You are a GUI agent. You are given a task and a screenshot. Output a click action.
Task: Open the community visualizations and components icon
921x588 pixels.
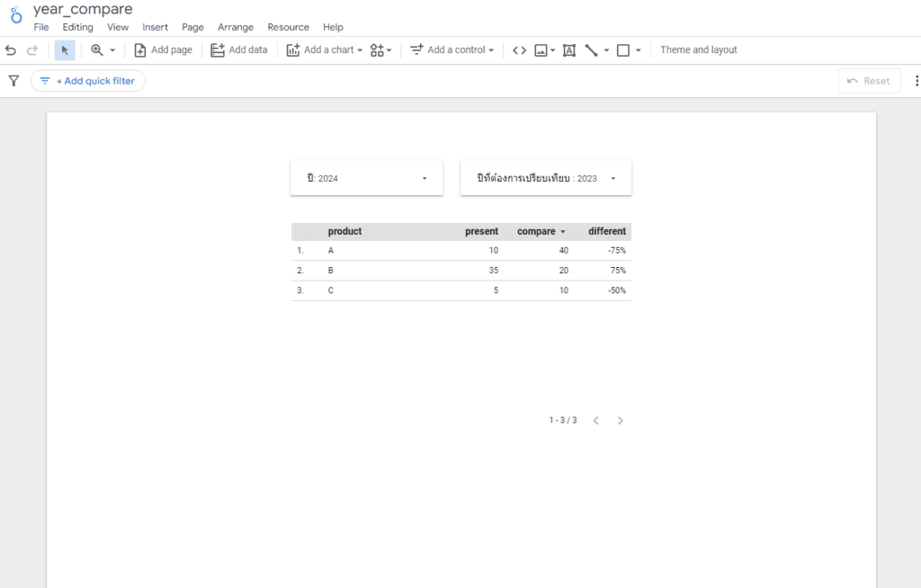click(x=378, y=50)
